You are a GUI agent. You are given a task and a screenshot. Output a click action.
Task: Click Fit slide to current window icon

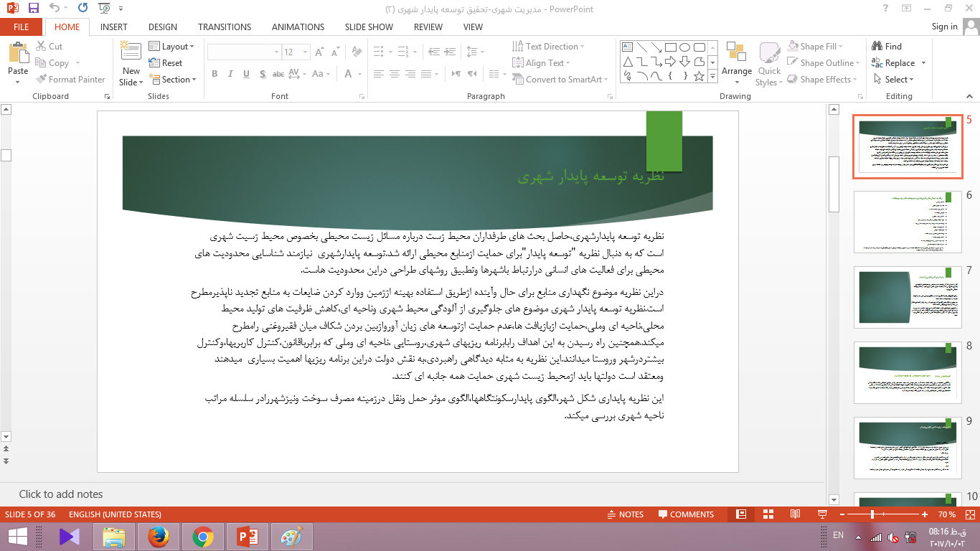pos(969,514)
